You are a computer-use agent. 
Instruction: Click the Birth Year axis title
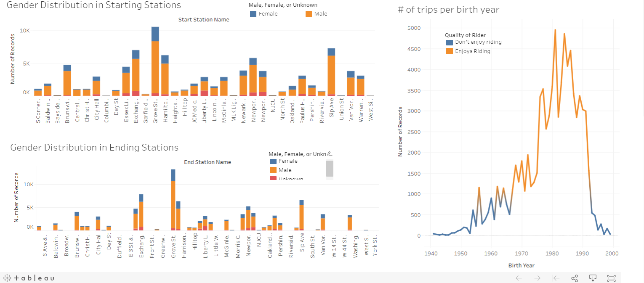pyautogui.click(x=522, y=265)
